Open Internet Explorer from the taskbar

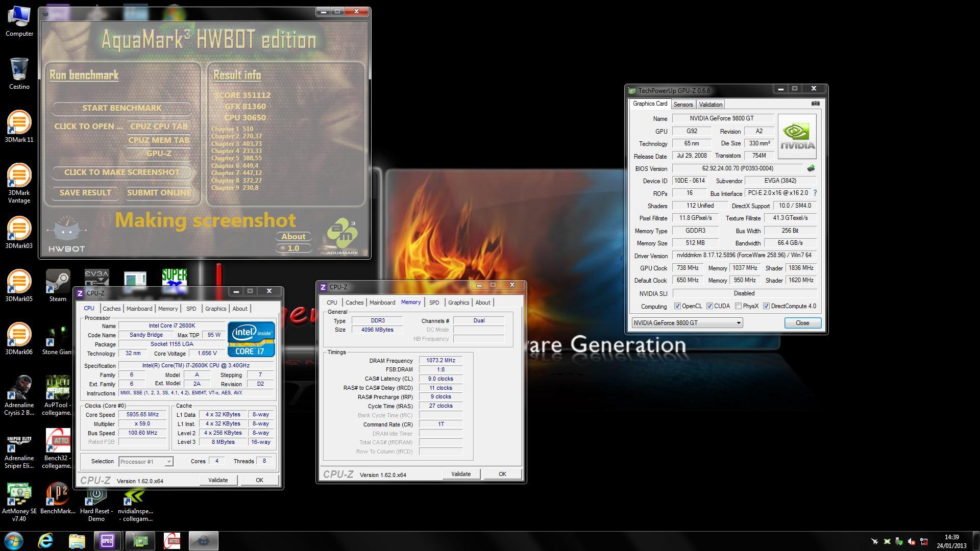45,541
